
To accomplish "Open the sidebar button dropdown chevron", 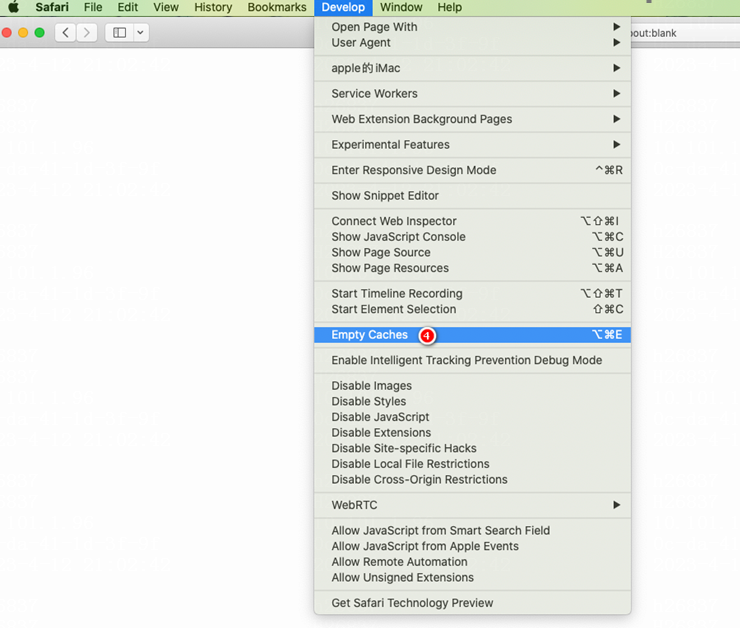I will (x=141, y=33).
